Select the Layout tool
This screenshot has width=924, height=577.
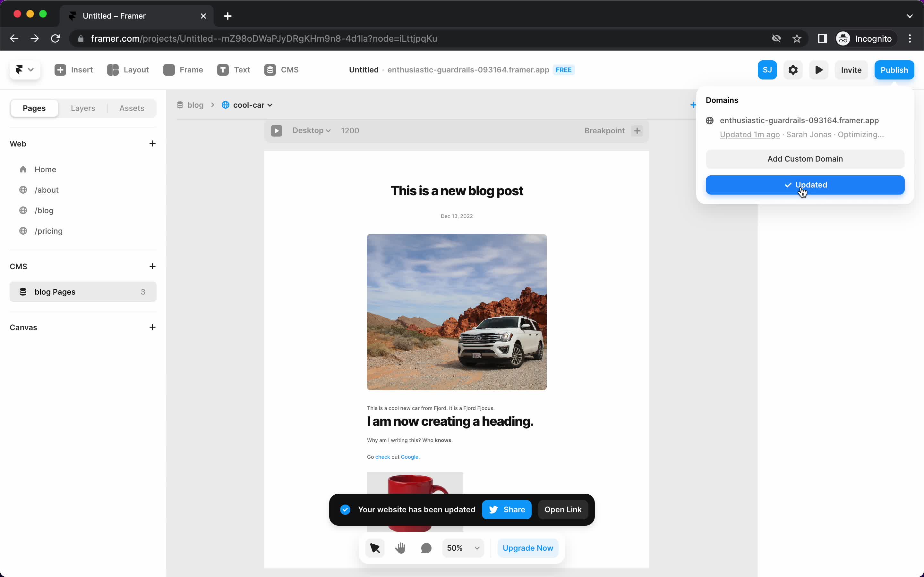128,70
